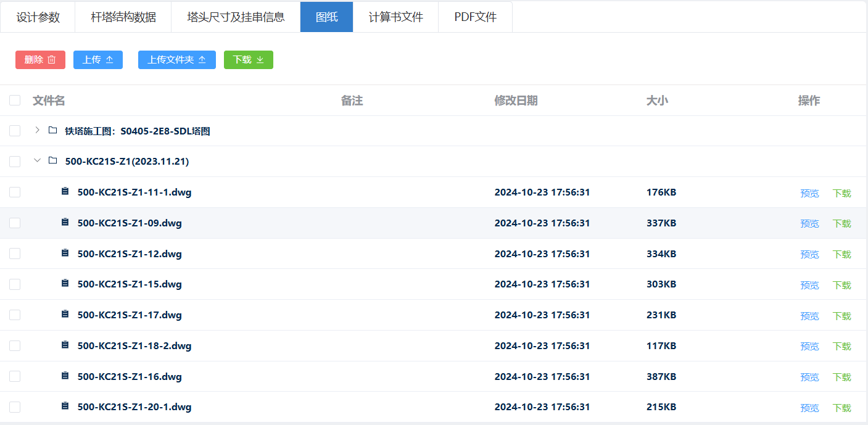Click file icon of 500-KC21S-Z1-18-2.dwg
Image resolution: width=868 pixels, height=425 pixels.
[x=65, y=345]
